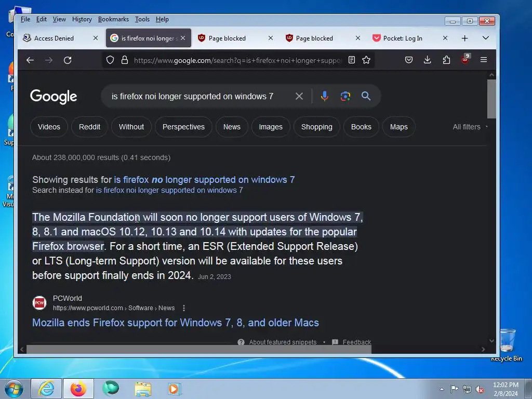
Task: Open the View menu
Action: 59,19
